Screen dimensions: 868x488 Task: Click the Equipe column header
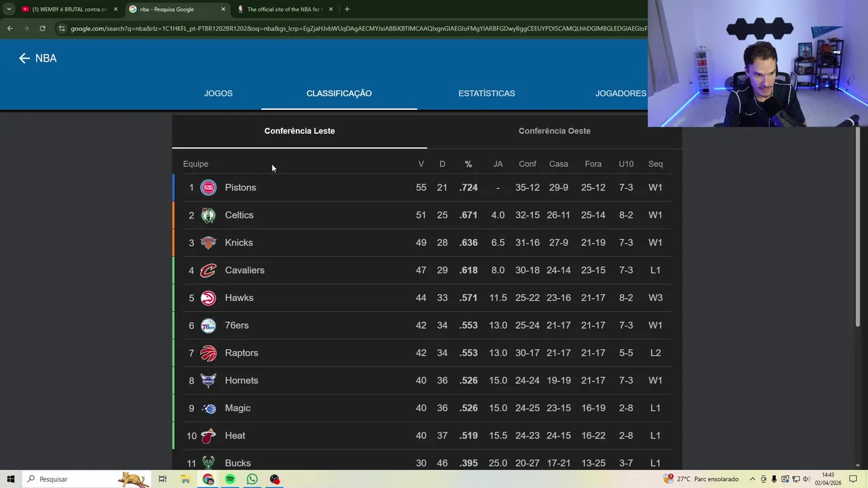(195, 164)
